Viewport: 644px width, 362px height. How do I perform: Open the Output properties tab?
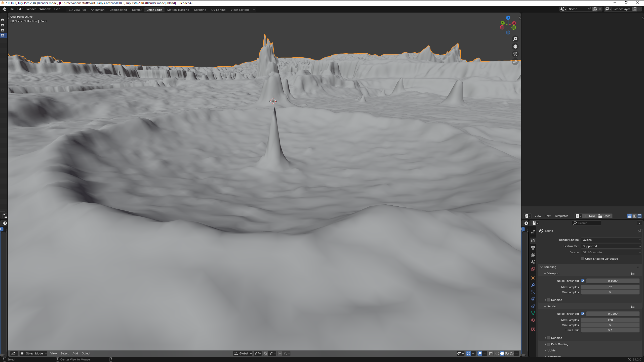click(533, 248)
